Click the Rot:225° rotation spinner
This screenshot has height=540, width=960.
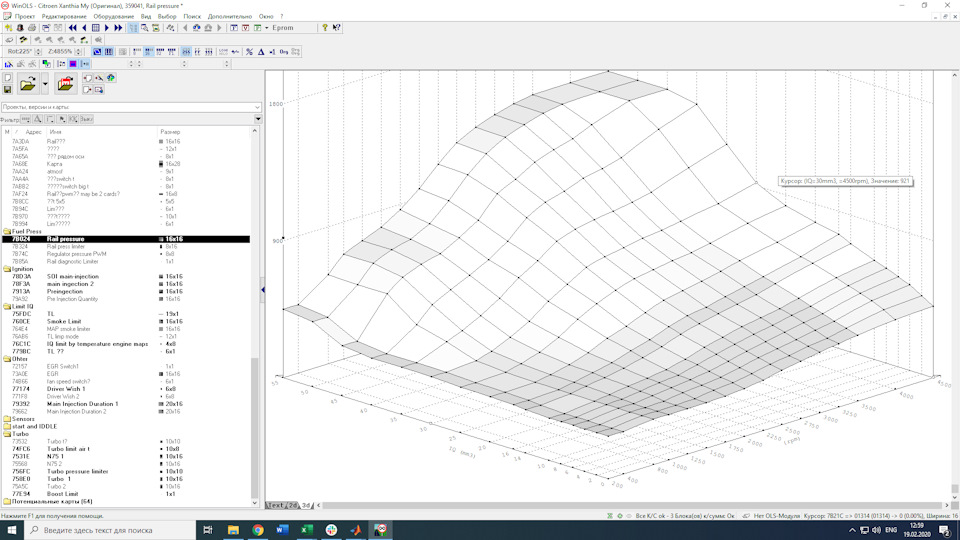(38, 52)
